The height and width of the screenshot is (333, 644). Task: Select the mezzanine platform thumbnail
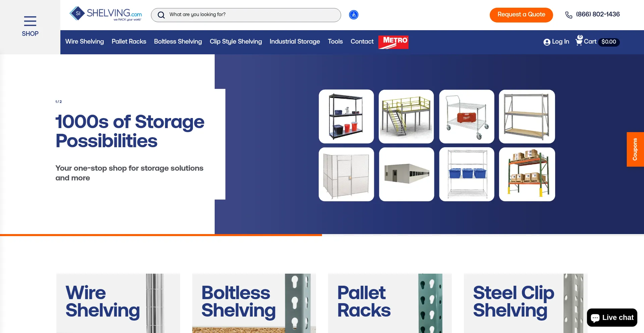(x=406, y=116)
